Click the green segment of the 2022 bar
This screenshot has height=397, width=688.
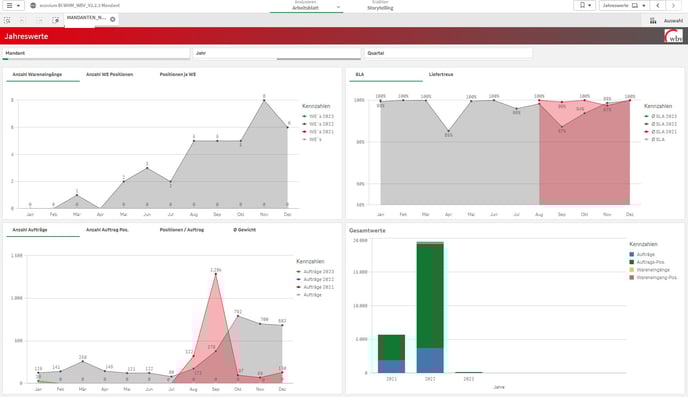pos(430,297)
